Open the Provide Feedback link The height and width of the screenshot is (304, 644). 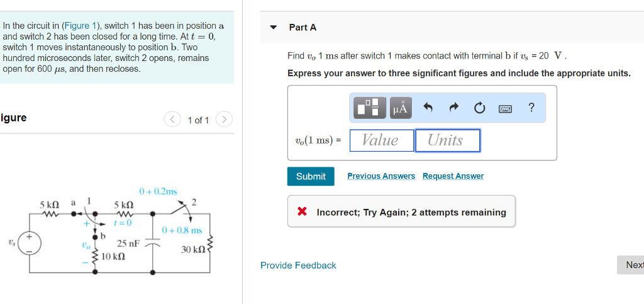click(x=298, y=266)
